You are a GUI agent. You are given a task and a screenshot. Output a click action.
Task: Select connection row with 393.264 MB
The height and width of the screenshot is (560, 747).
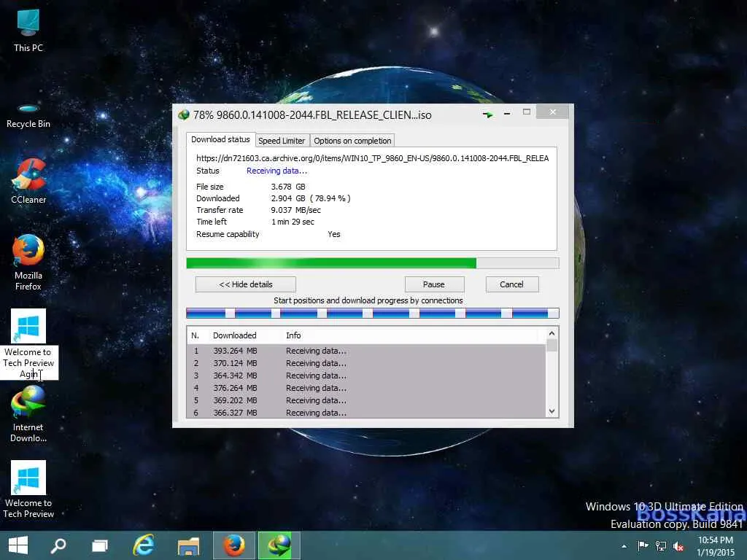click(366, 351)
